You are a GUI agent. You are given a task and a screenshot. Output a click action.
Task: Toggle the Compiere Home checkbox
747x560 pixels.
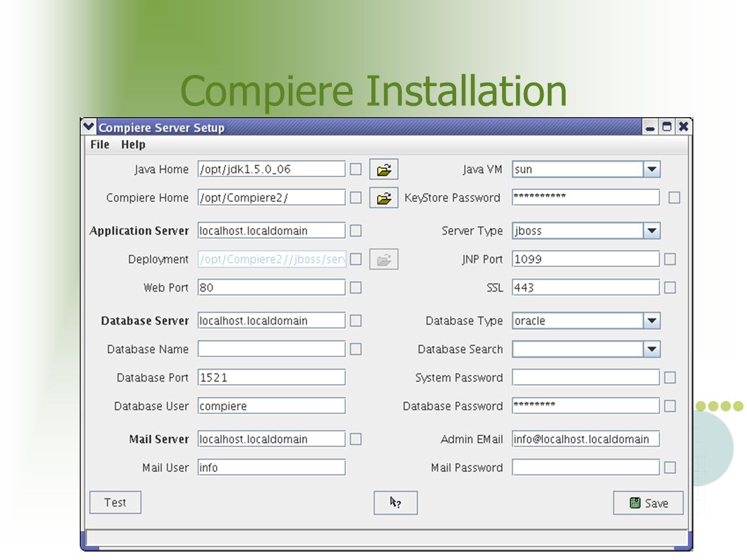click(355, 198)
